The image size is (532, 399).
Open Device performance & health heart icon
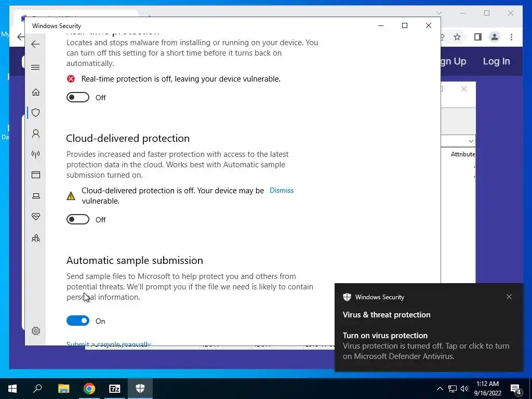pos(36,217)
